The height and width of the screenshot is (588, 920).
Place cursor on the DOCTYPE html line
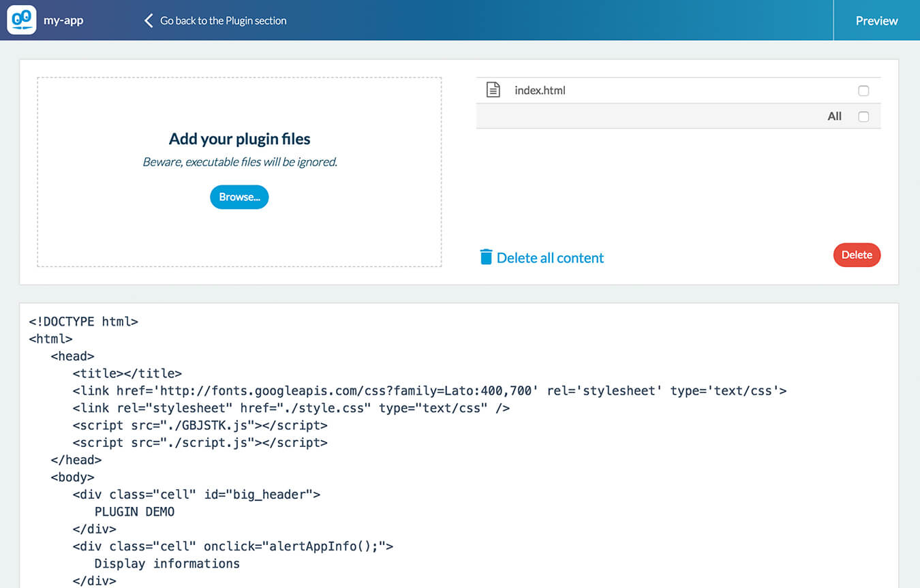tap(84, 321)
